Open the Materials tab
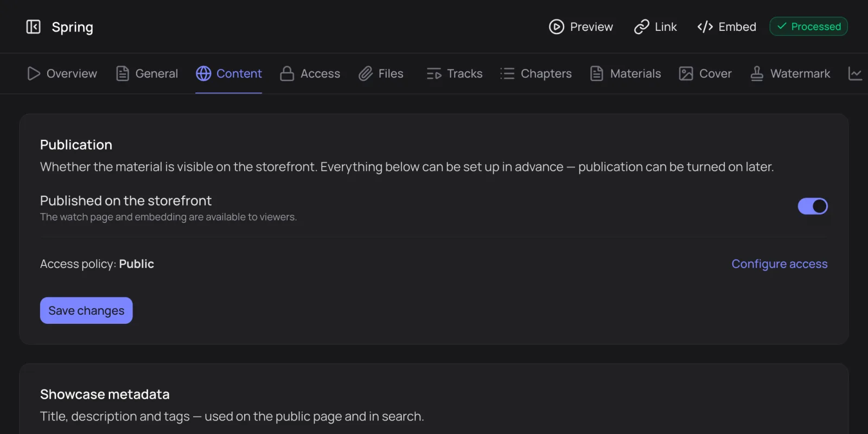Image resolution: width=868 pixels, height=434 pixels. point(626,73)
